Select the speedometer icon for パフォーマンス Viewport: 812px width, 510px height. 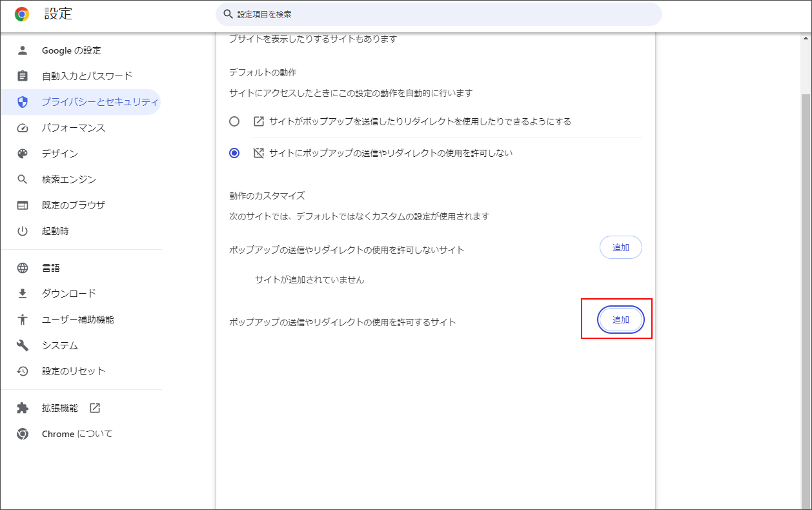[23, 128]
